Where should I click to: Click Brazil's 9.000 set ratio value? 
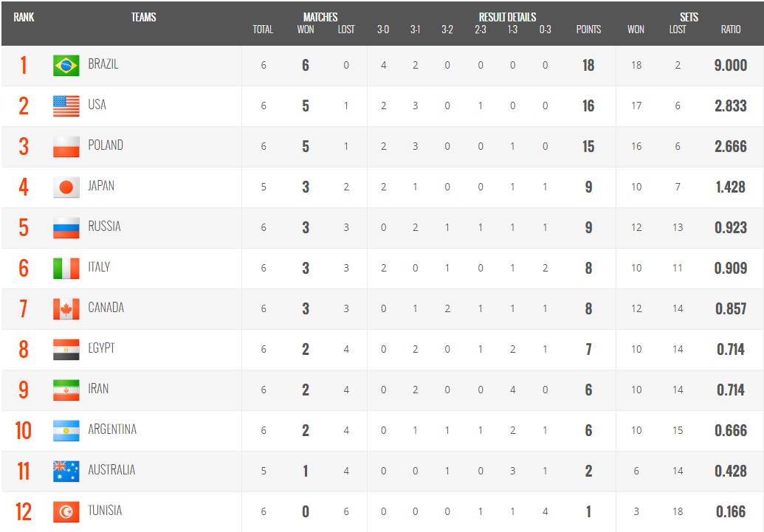pyautogui.click(x=731, y=66)
